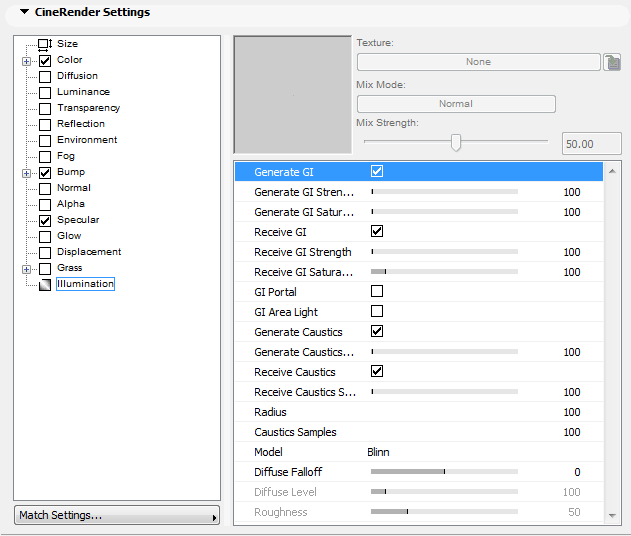Click the Mix Strength slider handle

(x=456, y=142)
